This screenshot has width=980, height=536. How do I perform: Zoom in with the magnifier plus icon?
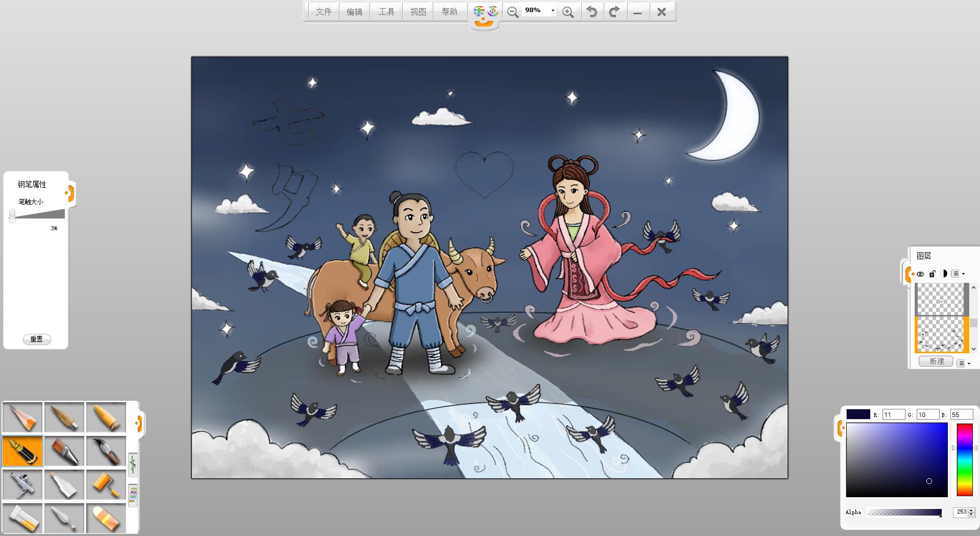tap(568, 12)
